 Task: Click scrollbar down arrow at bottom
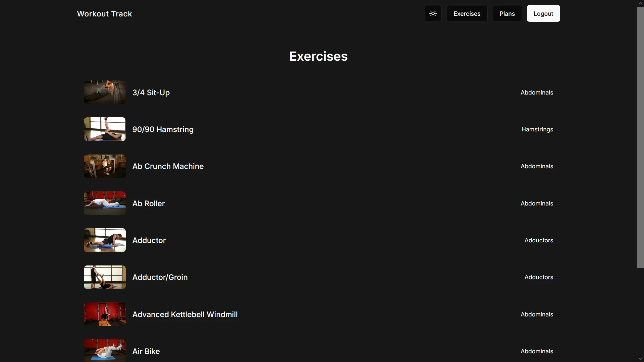click(640, 359)
